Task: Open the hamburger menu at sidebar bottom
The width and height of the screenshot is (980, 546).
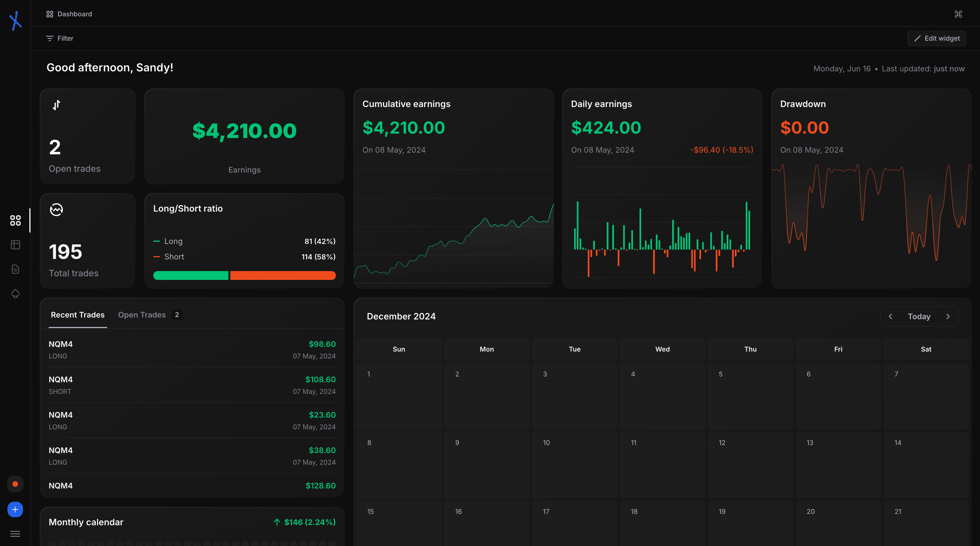Action: [x=15, y=534]
